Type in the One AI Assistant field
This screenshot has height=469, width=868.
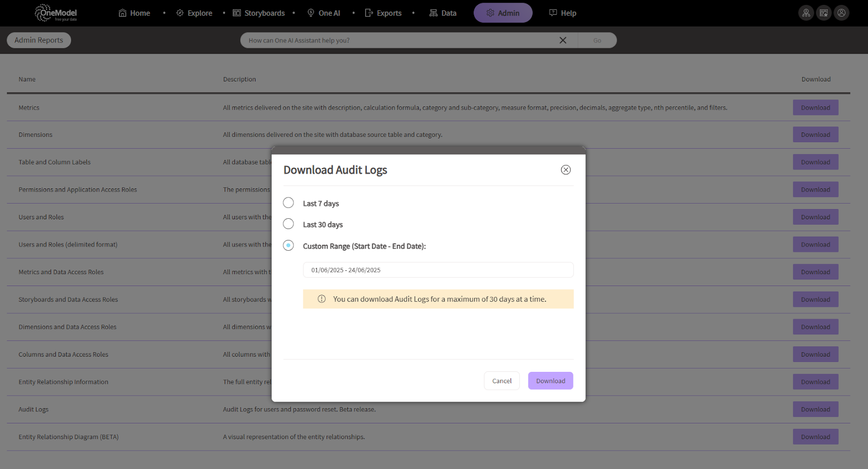[x=399, y=40]
